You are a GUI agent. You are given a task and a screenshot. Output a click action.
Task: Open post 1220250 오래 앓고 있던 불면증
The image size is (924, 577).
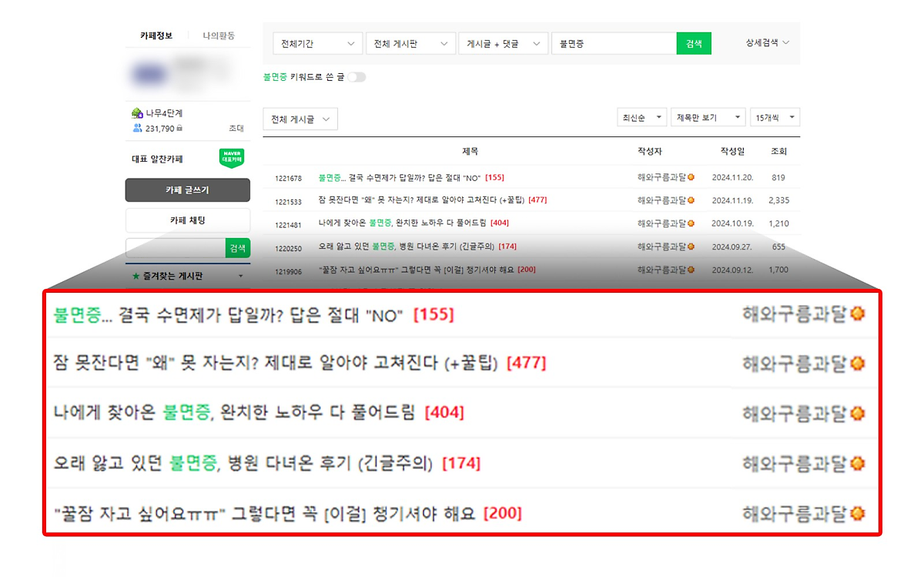coord(406,247)
